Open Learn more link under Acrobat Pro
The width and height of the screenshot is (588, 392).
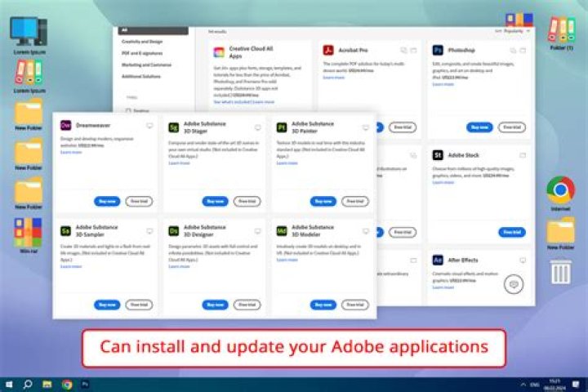[333, 78]
